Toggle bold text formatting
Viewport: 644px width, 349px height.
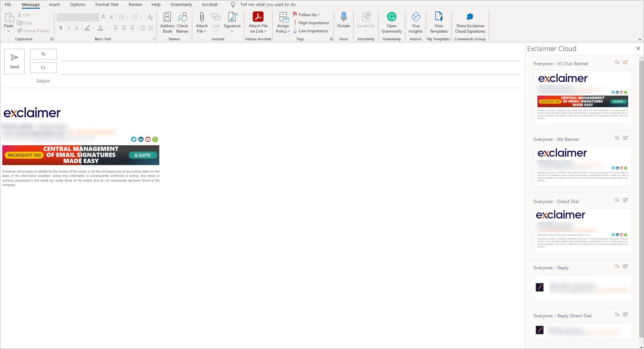(x=61, y=28)
